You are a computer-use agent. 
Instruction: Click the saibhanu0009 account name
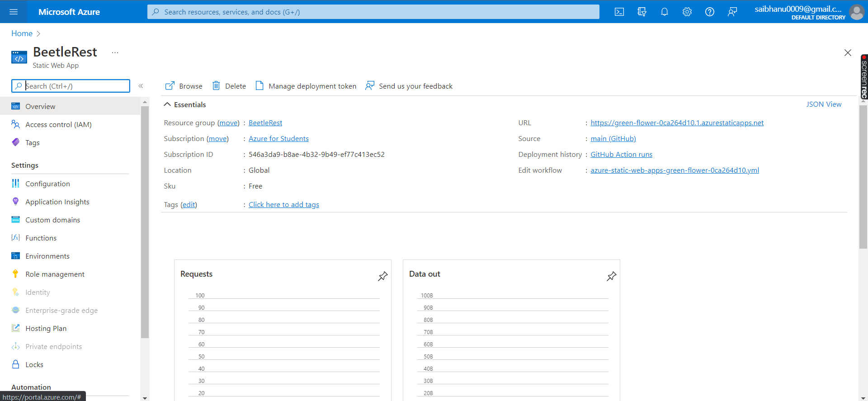798,9
